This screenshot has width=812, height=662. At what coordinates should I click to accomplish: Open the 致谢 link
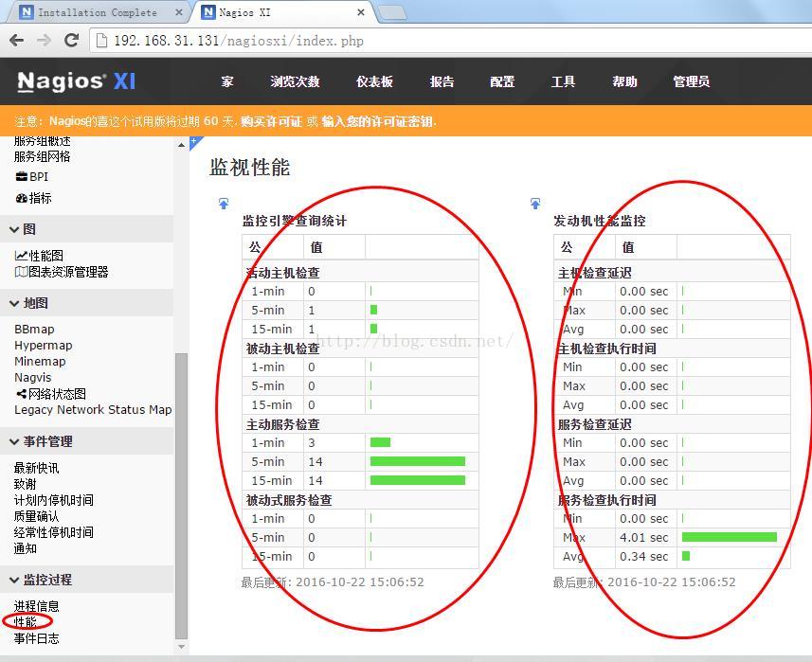click(25, 484)
